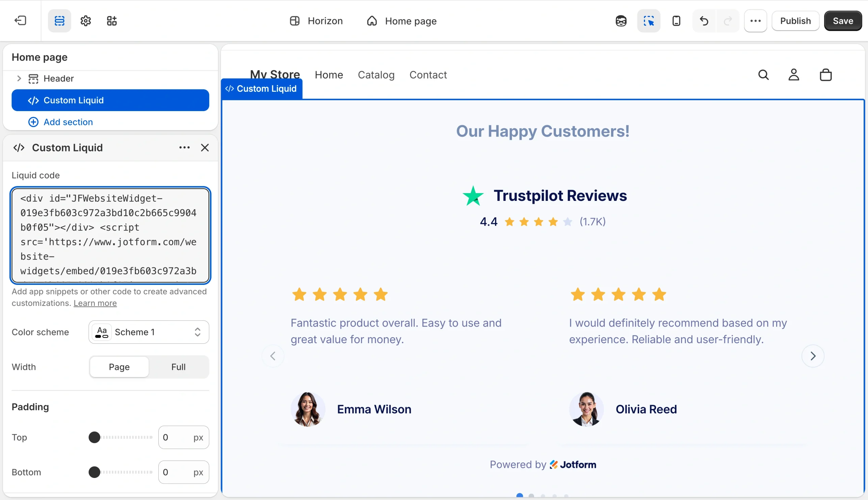The width and height of the screenshot is (868, 500).
Task: Open the top bar more actions menu
Action: (x=755, y=21)
